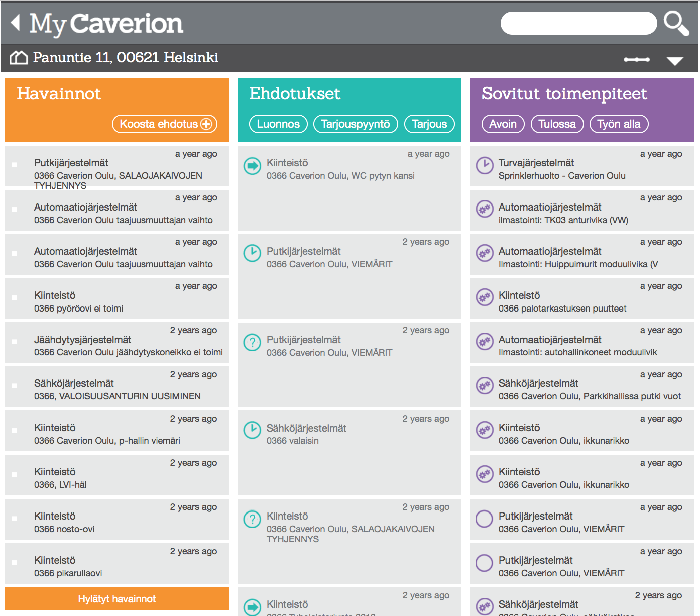The image size is (700, 616).
Task: Tick checkbox for 0366 nosto-ovi observation
Action: (15, 519)
